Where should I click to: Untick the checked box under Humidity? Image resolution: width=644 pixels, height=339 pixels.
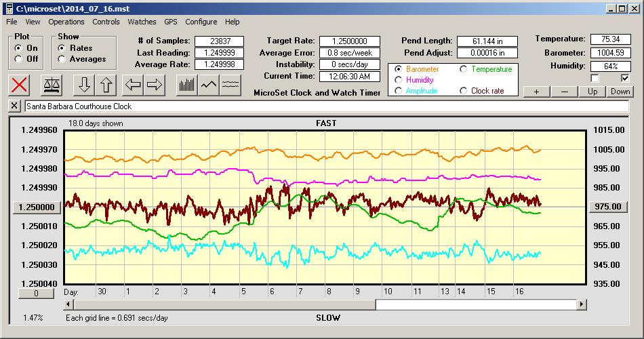pos(625,78)
